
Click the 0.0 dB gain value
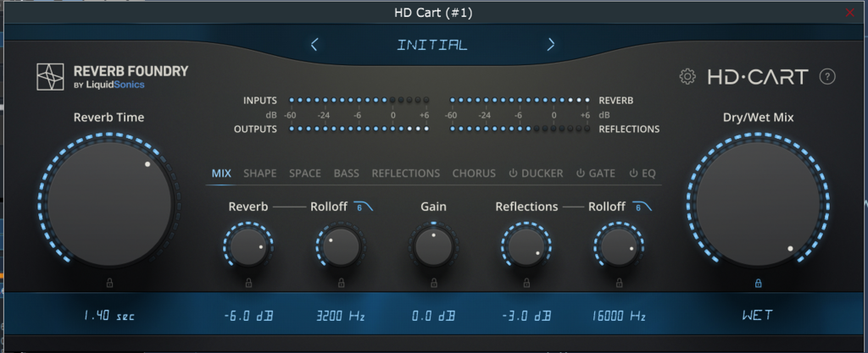point(433,316)
